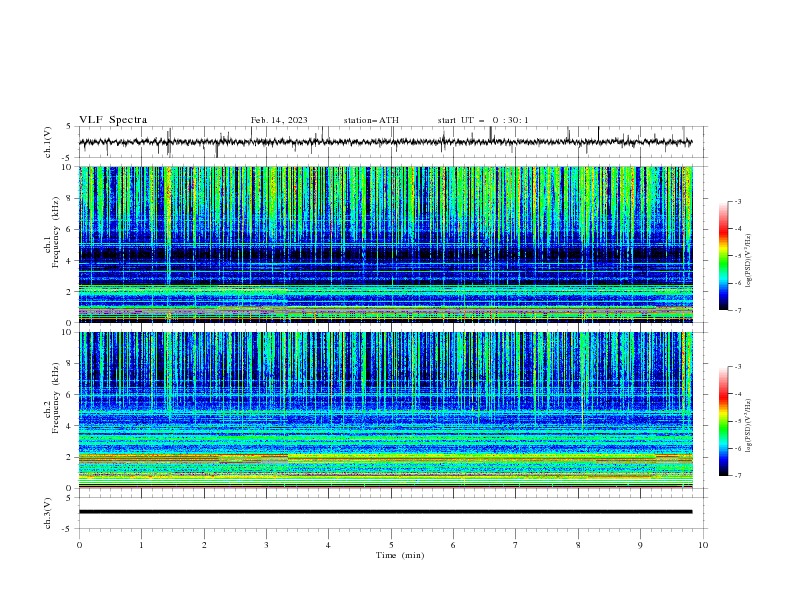The height and width of the screenshot is (612, 792).
Task: Click the ch.2 spectrogram color scale bar
Action: tap(723, 421)
